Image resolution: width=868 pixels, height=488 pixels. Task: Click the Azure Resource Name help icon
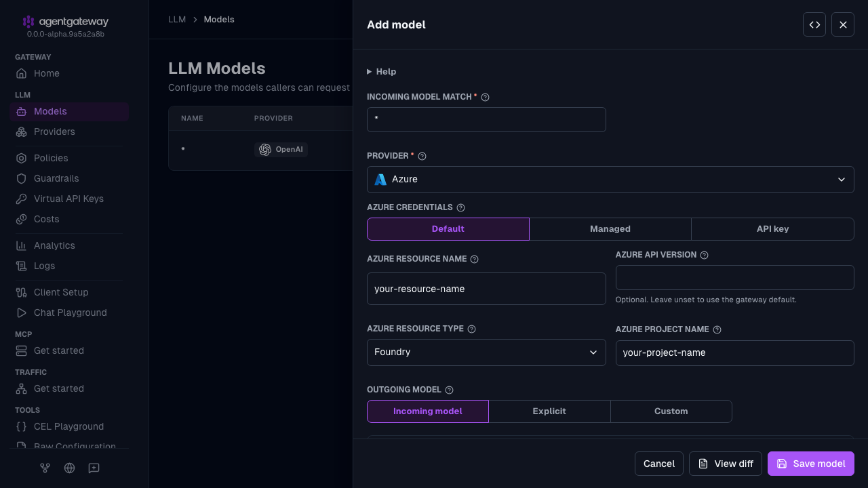pos(474,259)
